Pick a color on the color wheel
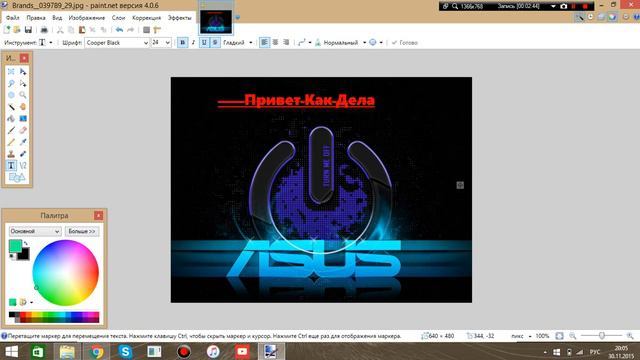Image resolution: width=640 pixels, height=360 pixels. click(65, 273)
